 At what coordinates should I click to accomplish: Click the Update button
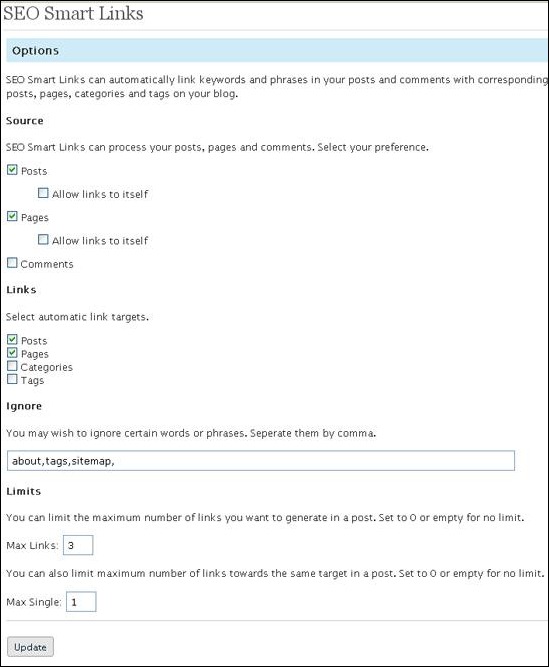(x=30, y=647)
